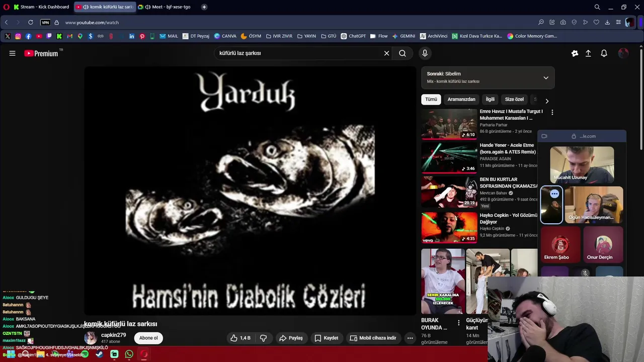Open options for the BURAK OYUNDA short
The width and height of the screenshot is (644, 362).
(458, 323)
